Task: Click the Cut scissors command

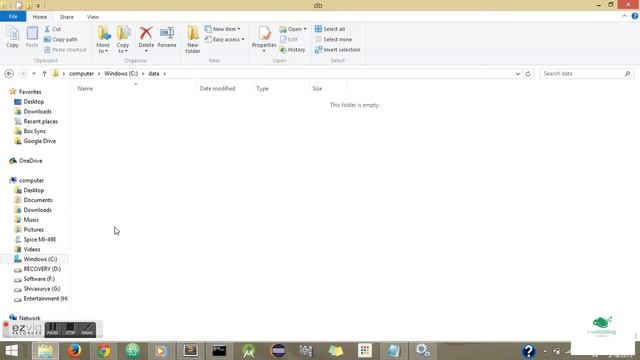Action: [53, 29]
